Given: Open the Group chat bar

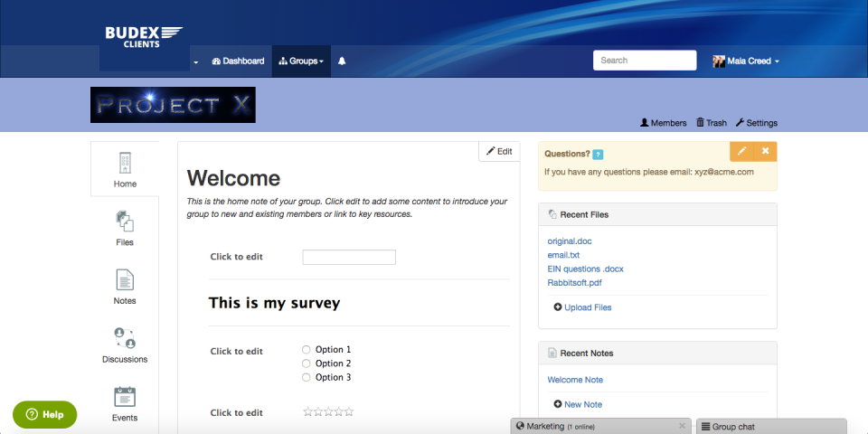Looking at the screenshot, I should click(x=771, y=426).
